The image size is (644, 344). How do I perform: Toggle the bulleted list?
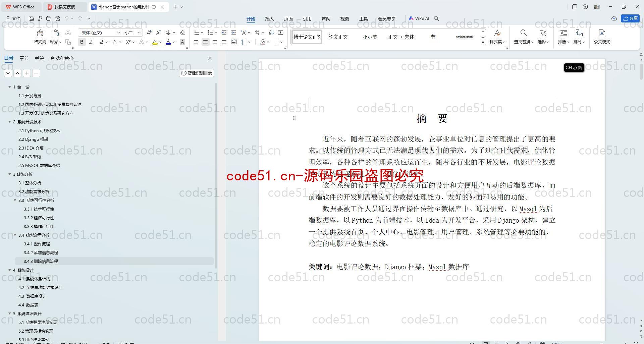click(197, 33)
